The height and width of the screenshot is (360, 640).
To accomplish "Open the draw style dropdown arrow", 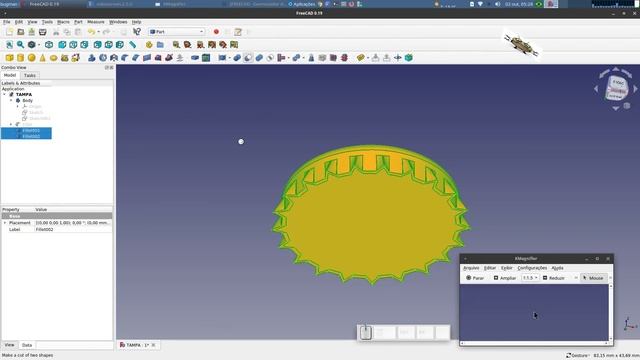I will point(39,44).
